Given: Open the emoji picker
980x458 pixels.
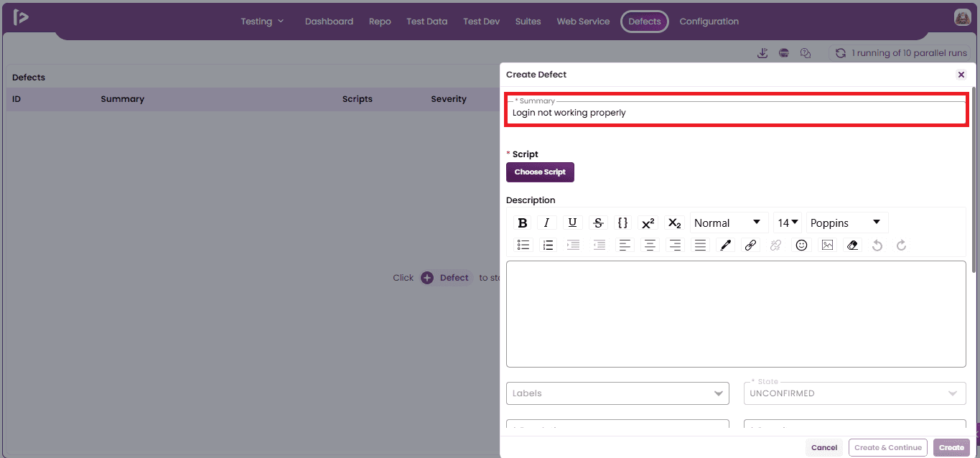Looking at the screenshot, I should pyautogui.click(x=802, y=246).
